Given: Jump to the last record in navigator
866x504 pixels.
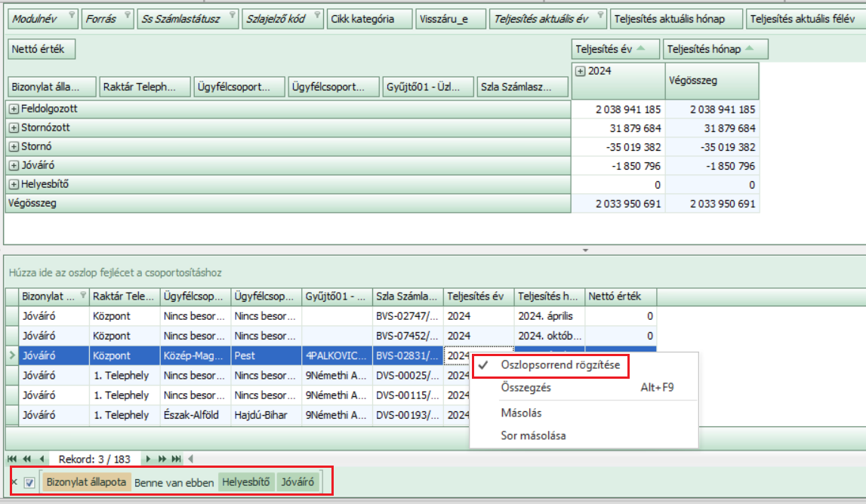Looking at the screenshot, I should pyautogui.click(x=176, y=459).
